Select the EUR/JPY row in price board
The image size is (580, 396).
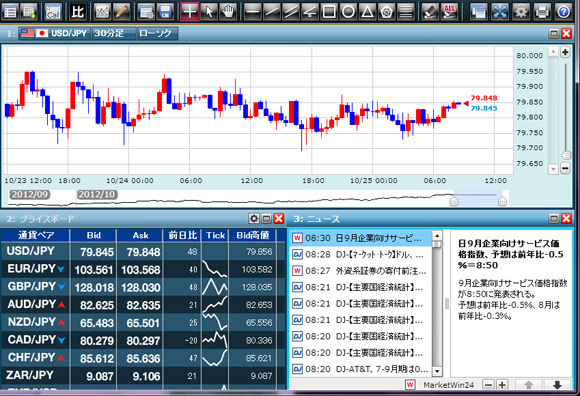143,270
